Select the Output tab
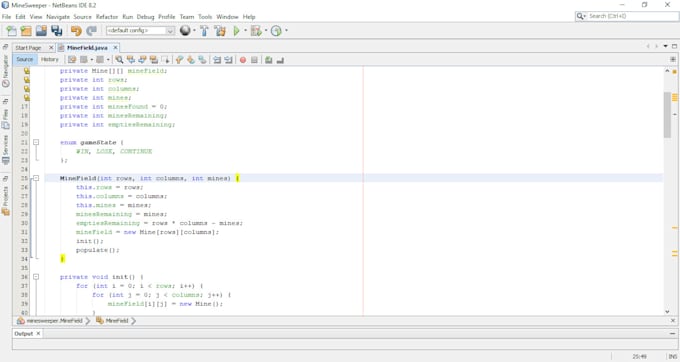Viewport: 680px width, 362px height. [x=23, y=333]
